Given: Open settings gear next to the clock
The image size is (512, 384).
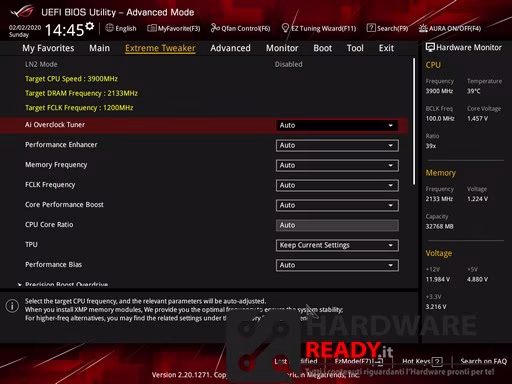Looking at the screenshot, I should [90, 26].
